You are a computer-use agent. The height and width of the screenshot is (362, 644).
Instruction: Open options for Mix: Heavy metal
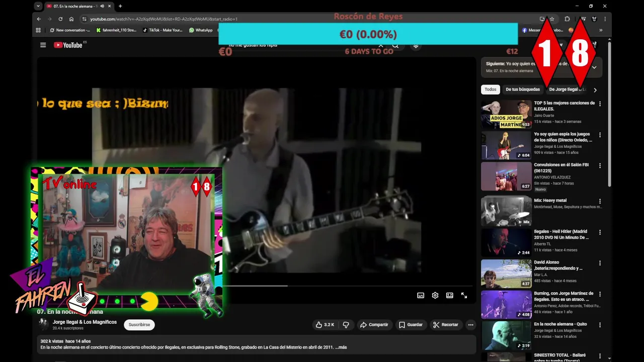pos(600,201)
